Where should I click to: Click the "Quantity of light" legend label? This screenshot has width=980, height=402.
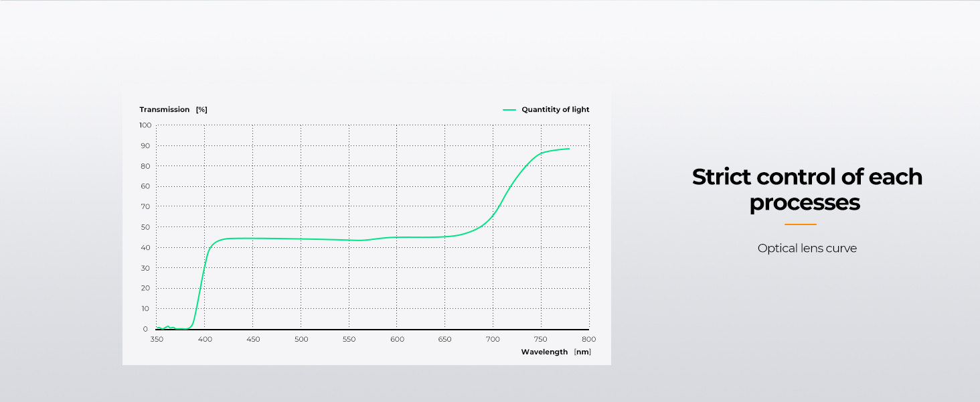pos(555,110)
